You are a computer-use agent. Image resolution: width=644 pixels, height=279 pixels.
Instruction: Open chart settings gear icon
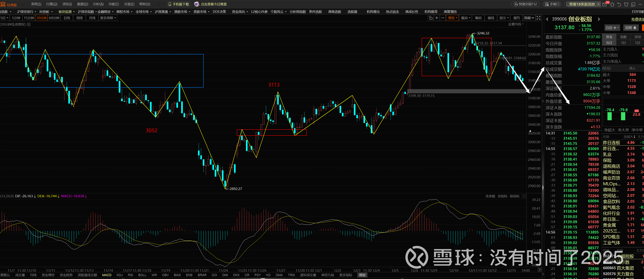29,24
